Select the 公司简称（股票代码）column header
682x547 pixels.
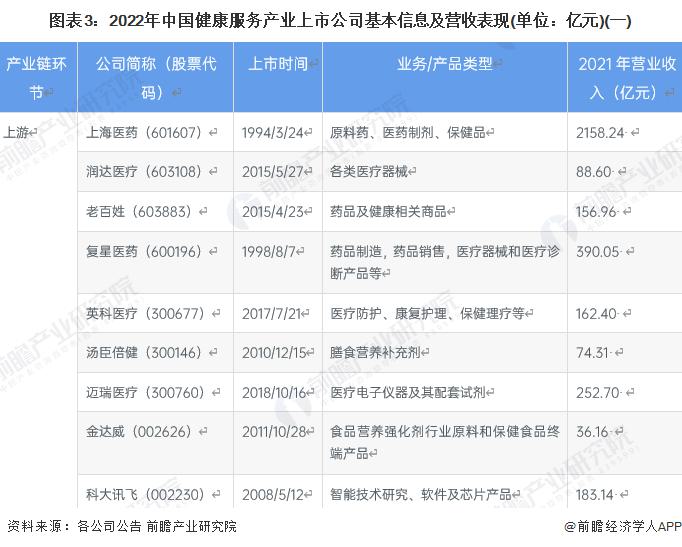point(156,77)
